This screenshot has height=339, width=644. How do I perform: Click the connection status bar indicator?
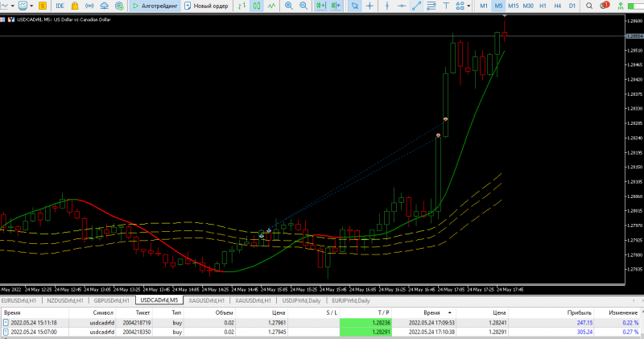click(636, 6)
